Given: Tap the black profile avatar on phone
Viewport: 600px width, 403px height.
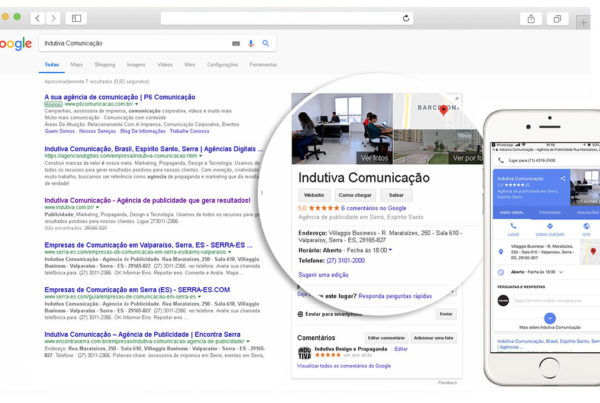Looking at the screenshot, I should click(x=503, y=300).
